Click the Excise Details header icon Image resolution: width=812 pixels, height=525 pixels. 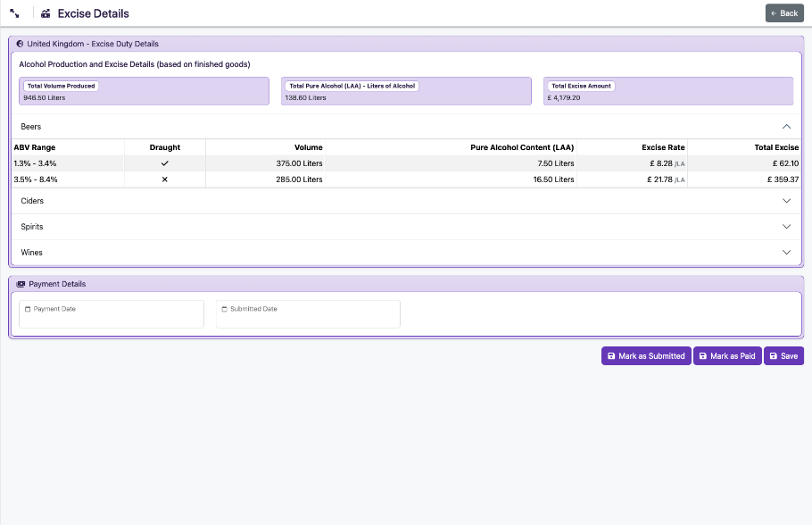click(46, 13)
